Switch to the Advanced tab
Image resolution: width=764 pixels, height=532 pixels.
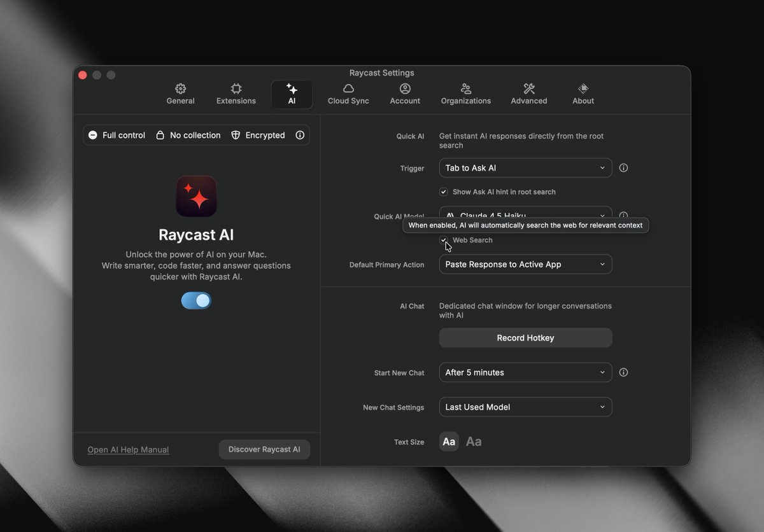pyautogui.click(x=528, y=94)
